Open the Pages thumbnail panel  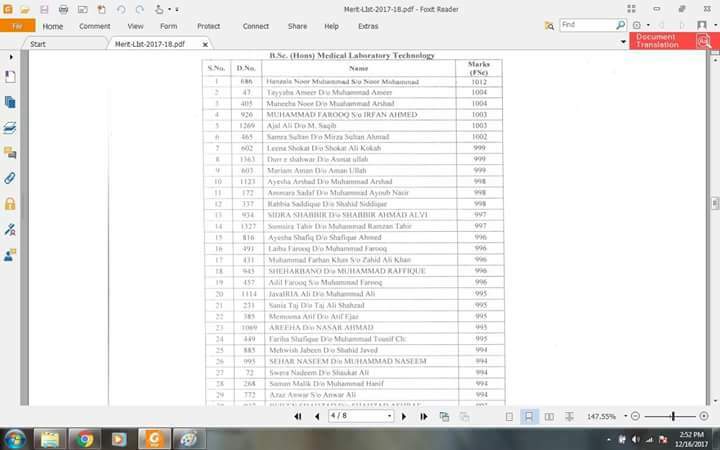point(10,102)
